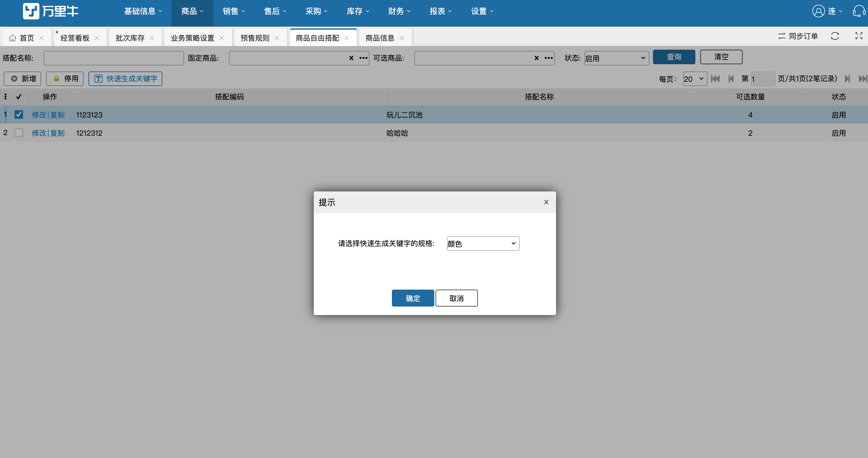Screen dimensions: 868x458
Task: Close the 提示 dialog with X
Action: click(x=546, y=202)
